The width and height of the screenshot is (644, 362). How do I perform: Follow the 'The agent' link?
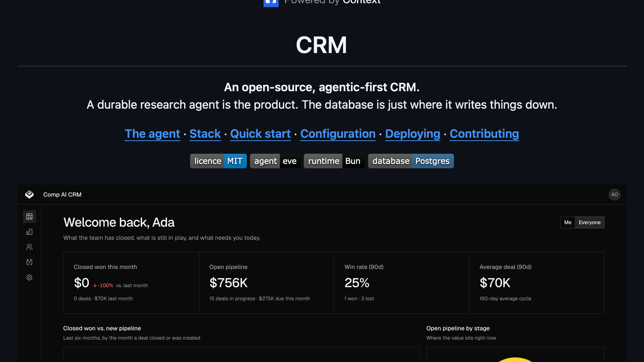coord(153,134)
